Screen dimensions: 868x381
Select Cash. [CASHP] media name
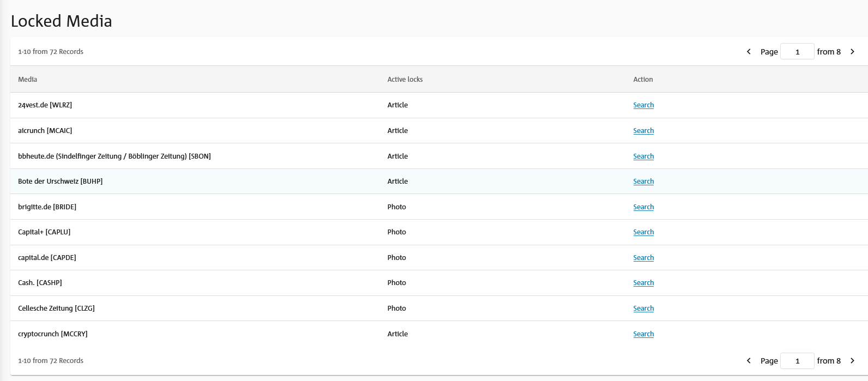pyautogui.click(x=40, y=283)
